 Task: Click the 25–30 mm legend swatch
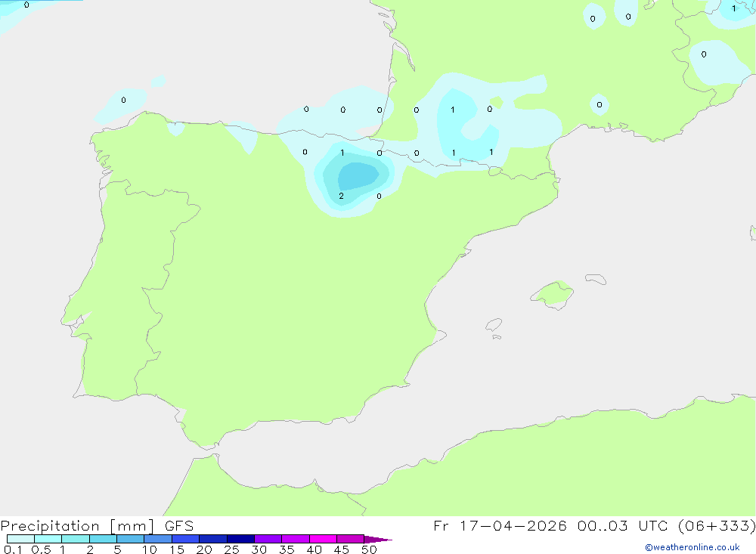tap(240, 539)
